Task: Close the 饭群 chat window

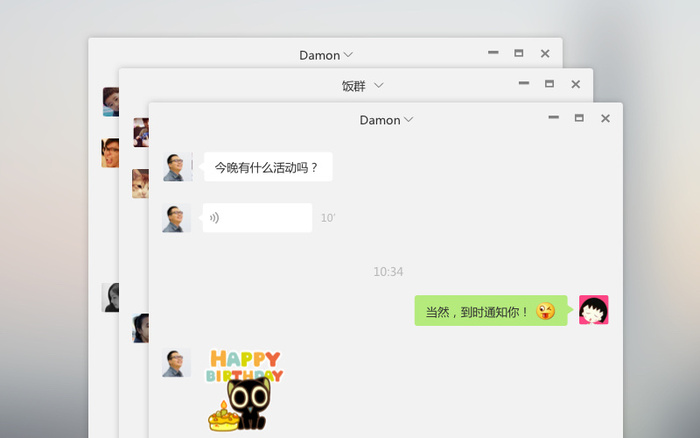Action: click(x=575, y=84)
